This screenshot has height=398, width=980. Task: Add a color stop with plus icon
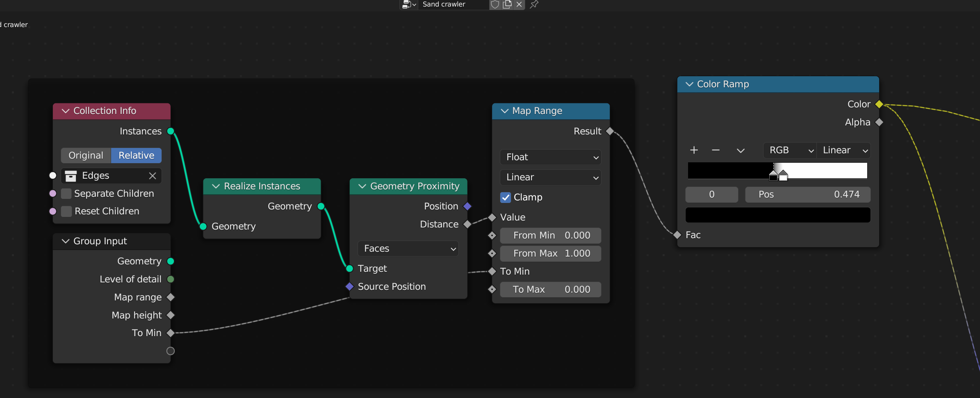(694, 150)
